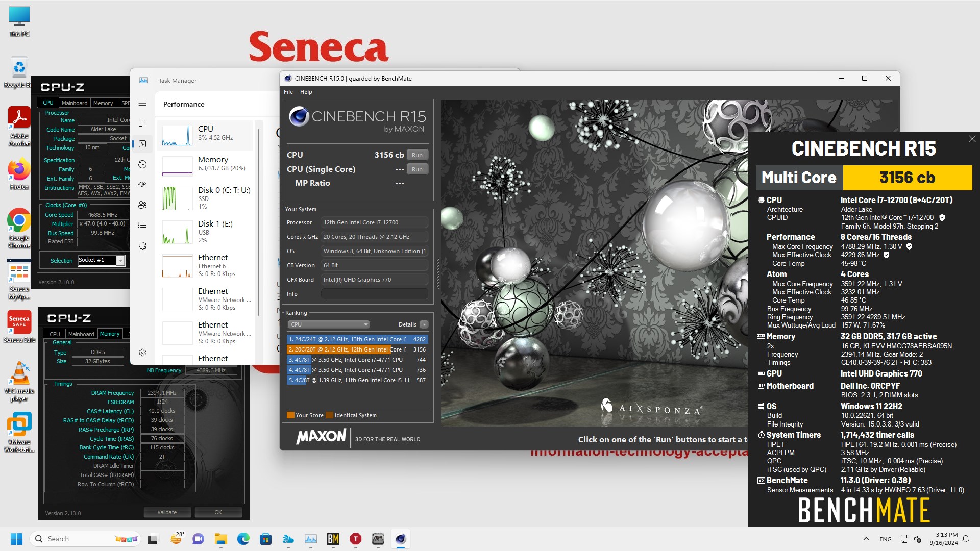Open notification bell in system tray
This screenshot has width=980, height=551.
click(966, 539)
